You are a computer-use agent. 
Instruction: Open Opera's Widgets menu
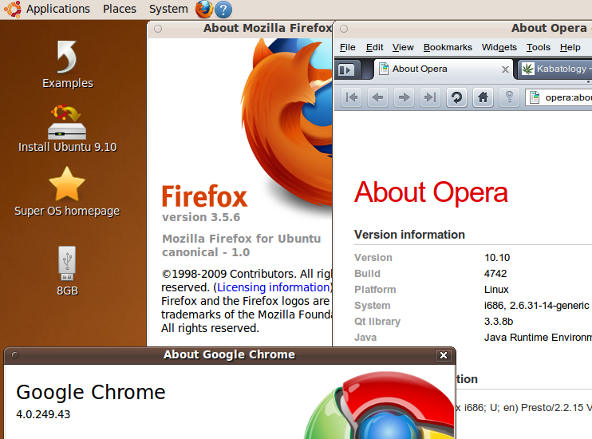tap(499, 47)
